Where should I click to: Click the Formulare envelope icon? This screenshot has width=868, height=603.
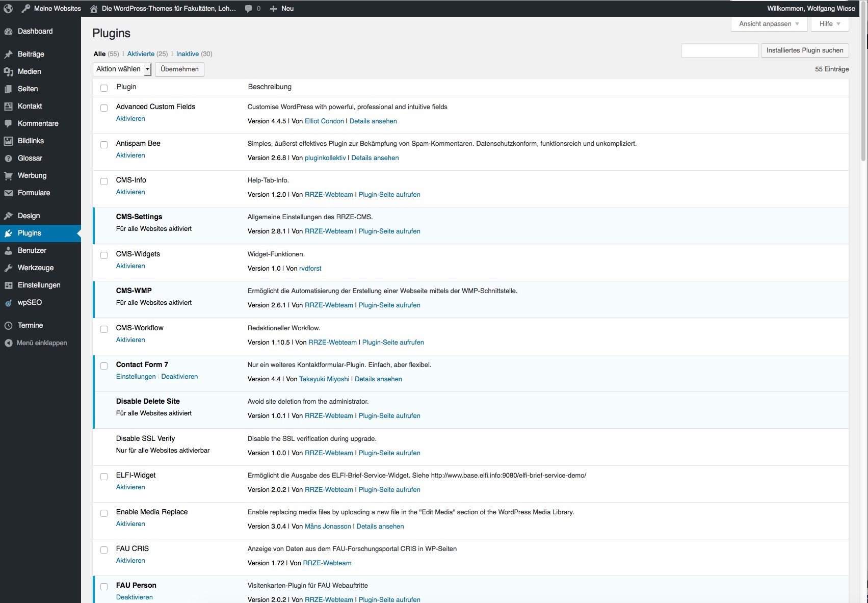[8, 193]
